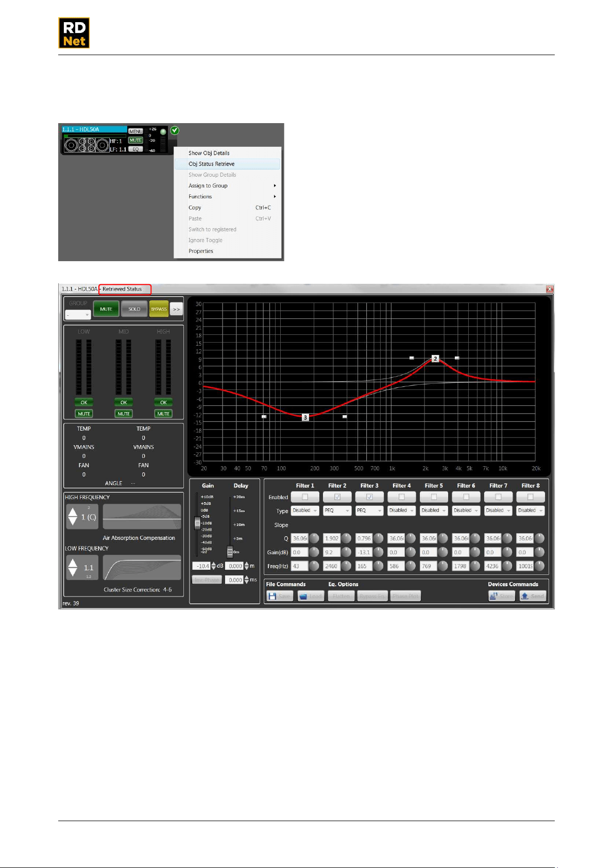Turn the Filter 1 Q knob
614x868 pixels.
(x=314, y=538)
